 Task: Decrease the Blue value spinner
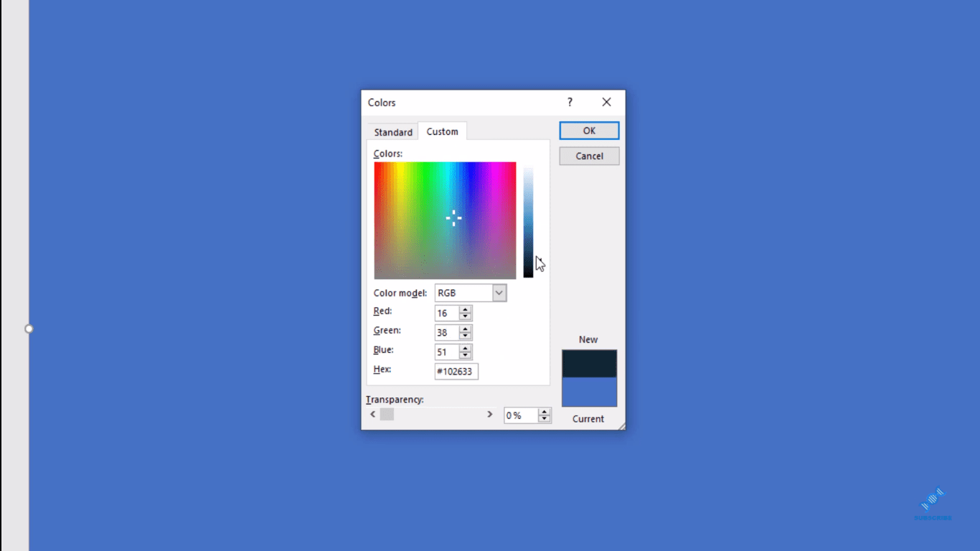(465, 355)
